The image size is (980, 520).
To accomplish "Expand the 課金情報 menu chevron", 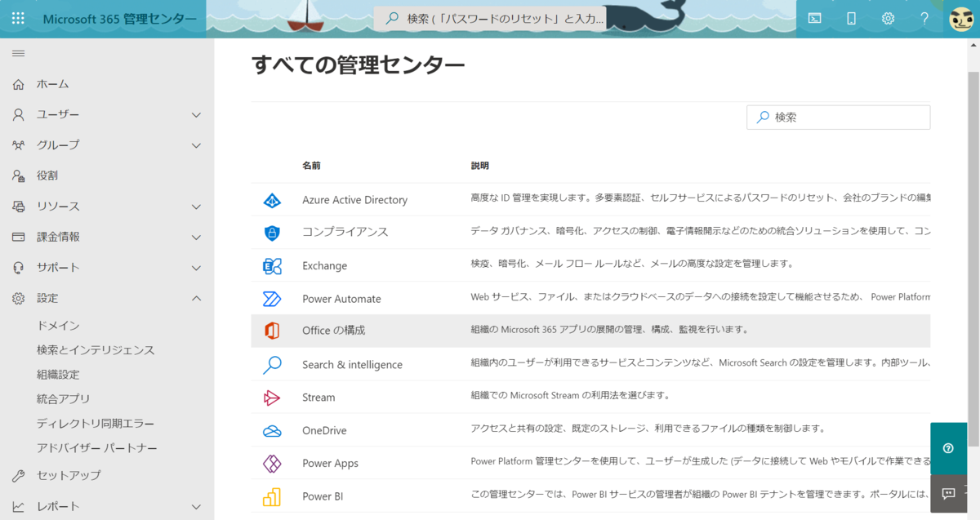I will click(x=196, y=238).
